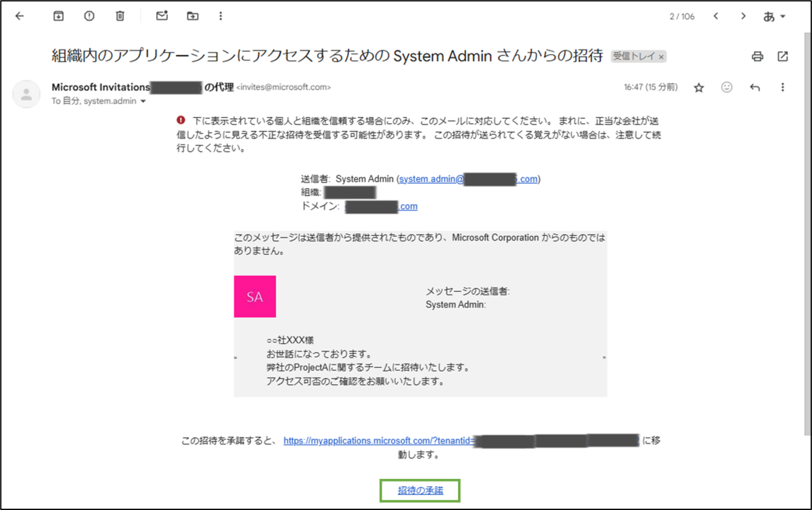The height and width of the screenshot is (510, 812).
Task: Remove the 受信トレイ label
Action: (662, 57)
